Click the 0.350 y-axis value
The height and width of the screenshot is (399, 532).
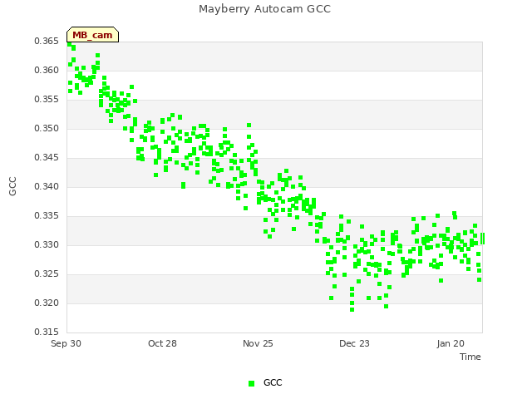coord(47,129)
